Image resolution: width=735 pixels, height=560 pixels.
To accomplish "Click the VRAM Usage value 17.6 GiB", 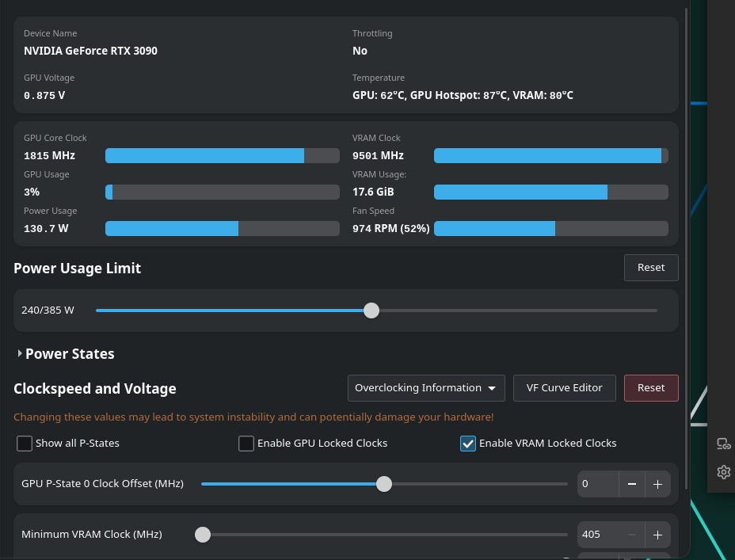I will [373, 192].
